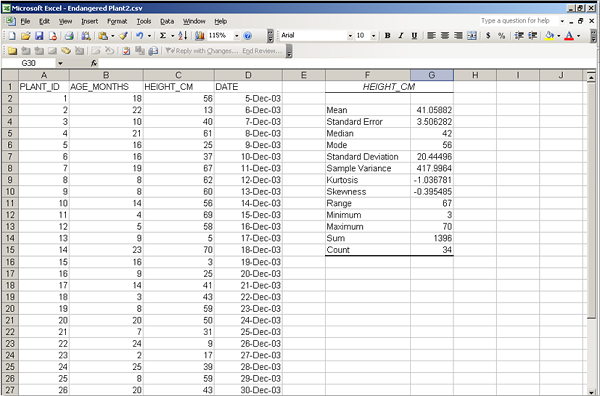Open Microsoft Excel Help with the question-mark icon
The image size is (600, 396).
point(248,36)
